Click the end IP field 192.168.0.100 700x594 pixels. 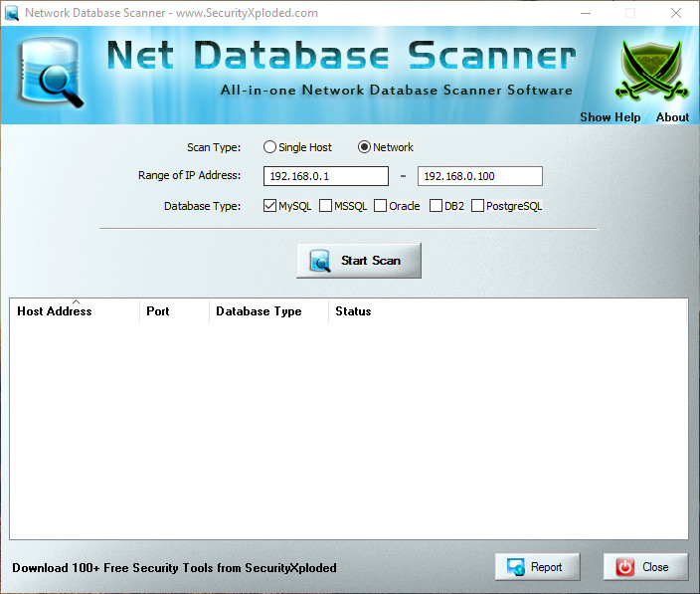(x=480, y=176)
